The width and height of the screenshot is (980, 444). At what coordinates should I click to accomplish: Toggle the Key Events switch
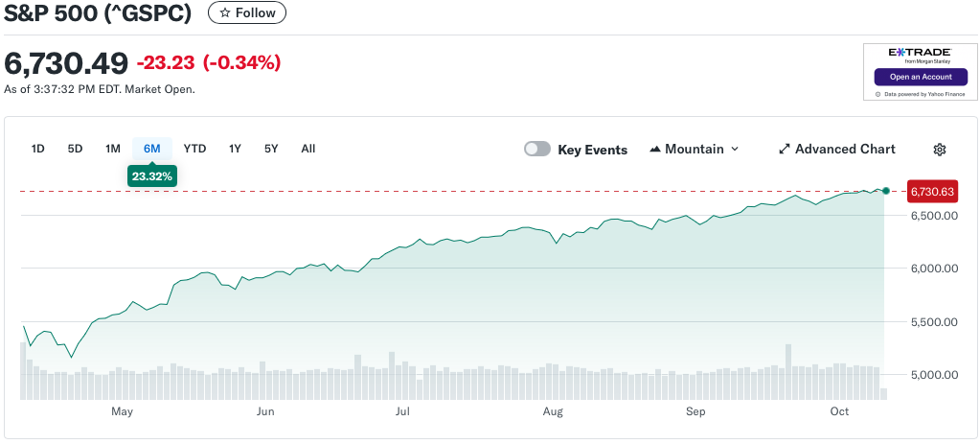537,150
